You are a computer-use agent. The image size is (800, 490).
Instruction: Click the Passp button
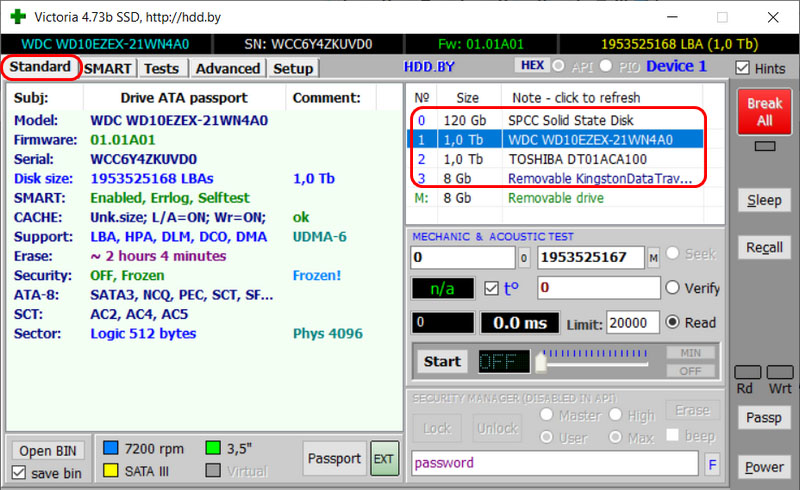click(764, 418)
